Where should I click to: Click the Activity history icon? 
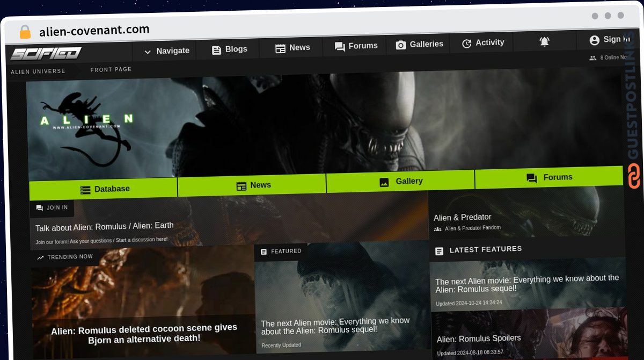coord(467,44)
